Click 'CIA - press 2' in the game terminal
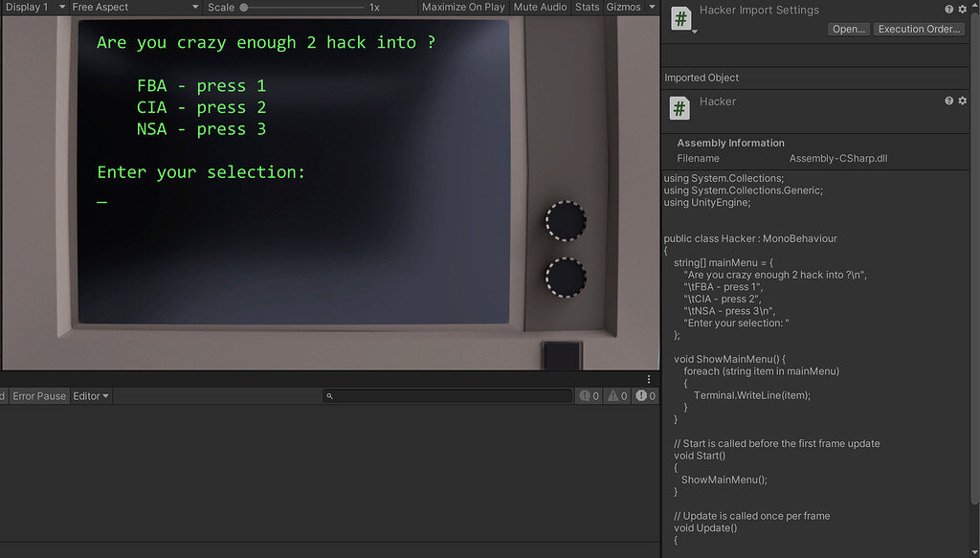 coord(201,107)
